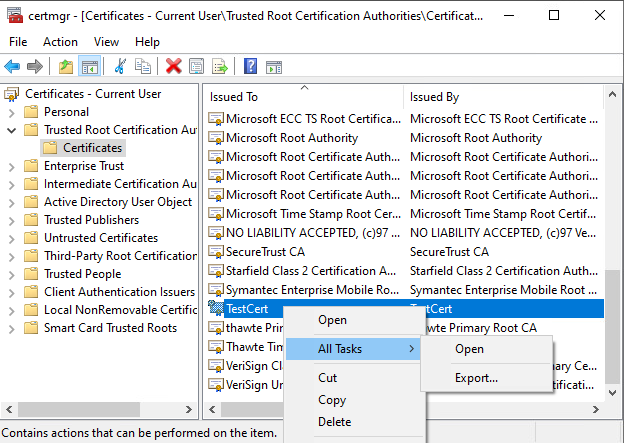624x443 pixels.
Task: Open the Help menu
Action: [x=147, y=42]
